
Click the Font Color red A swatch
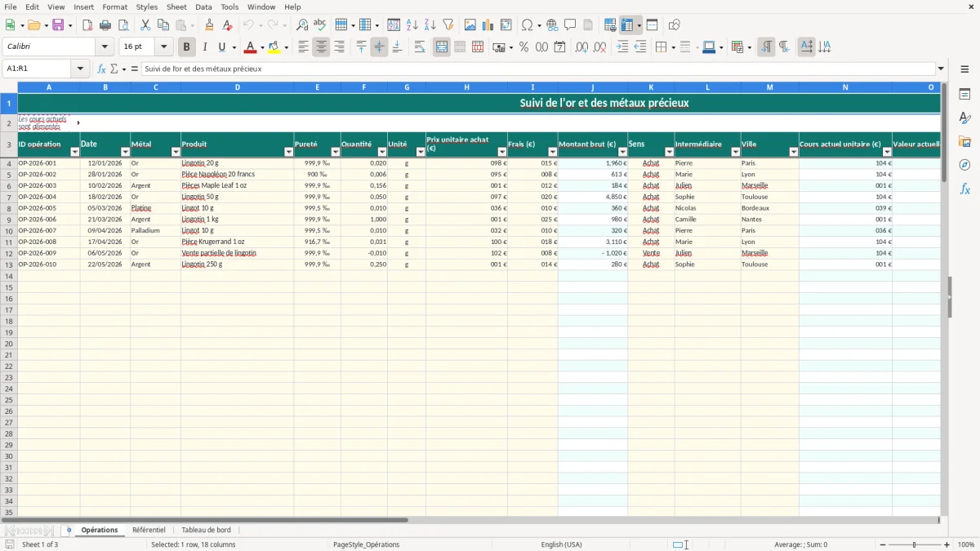point(251,47)
